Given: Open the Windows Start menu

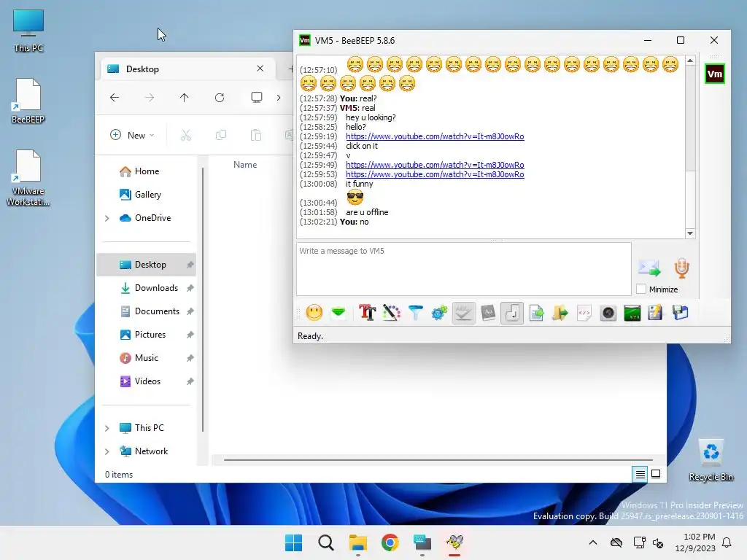Looking at the screenshot, I should coord(293,542).
